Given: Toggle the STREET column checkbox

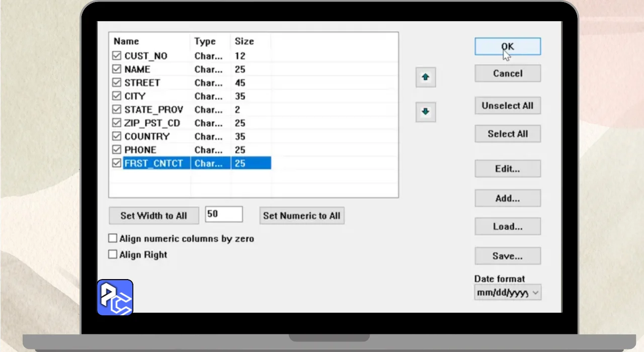Looking at the screenshot, I should [x=117, y=83].
